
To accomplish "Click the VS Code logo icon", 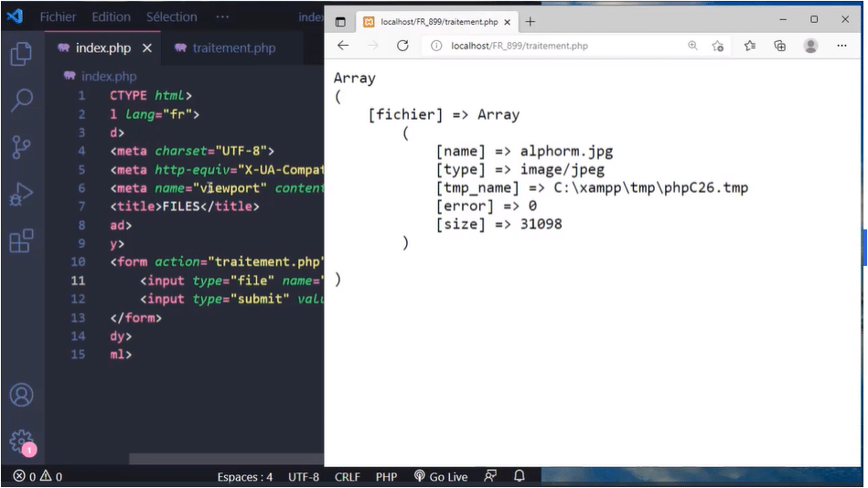I will pyautogui.click(x=15, y=16).
